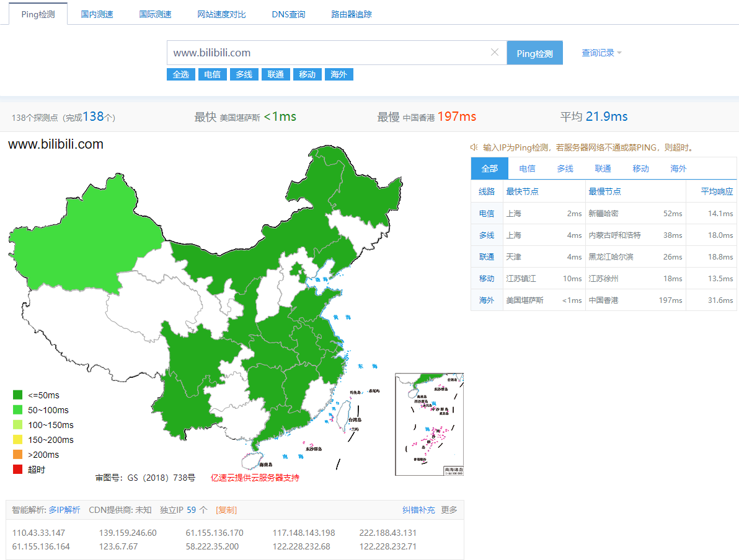Click the 59 independent IP count
739x560 pixels.
192,510
